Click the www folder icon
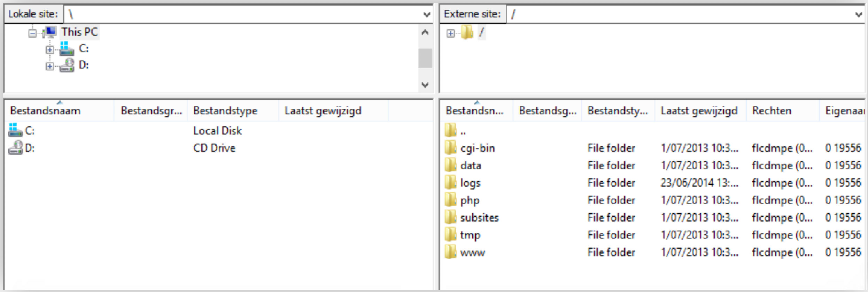 coord(450,252)
